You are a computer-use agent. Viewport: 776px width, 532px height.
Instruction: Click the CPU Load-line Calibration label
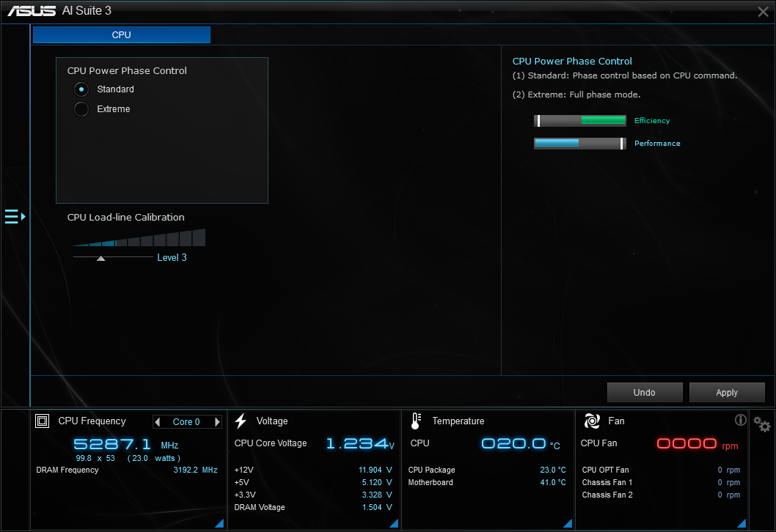(x=125, y=217)
